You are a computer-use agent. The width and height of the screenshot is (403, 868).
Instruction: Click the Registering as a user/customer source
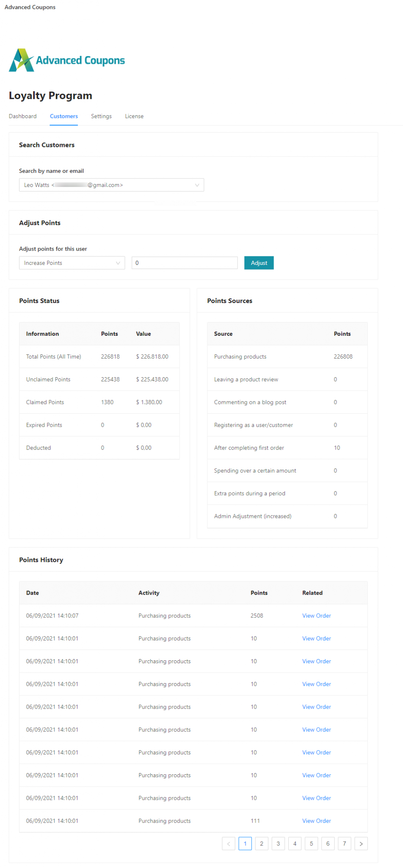[254, 425]
